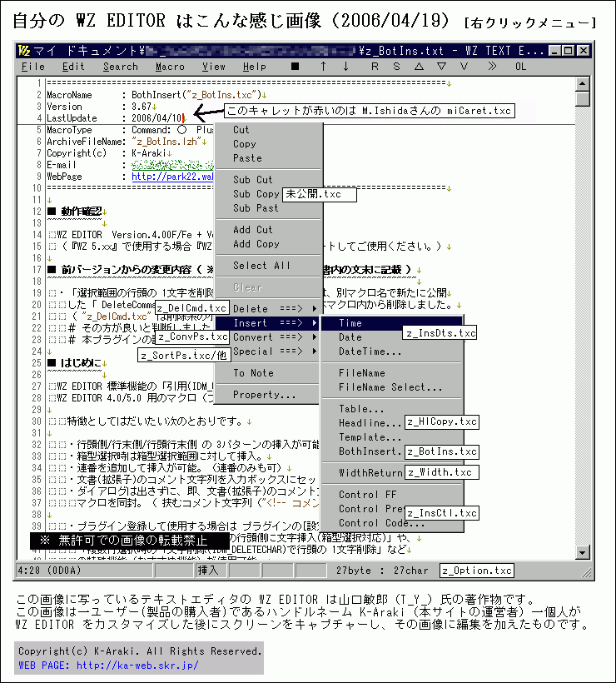Screen dimensions: 616x683
Task: Select WidthReturn in Insert submenu
Action: click(x=392, y=472)
